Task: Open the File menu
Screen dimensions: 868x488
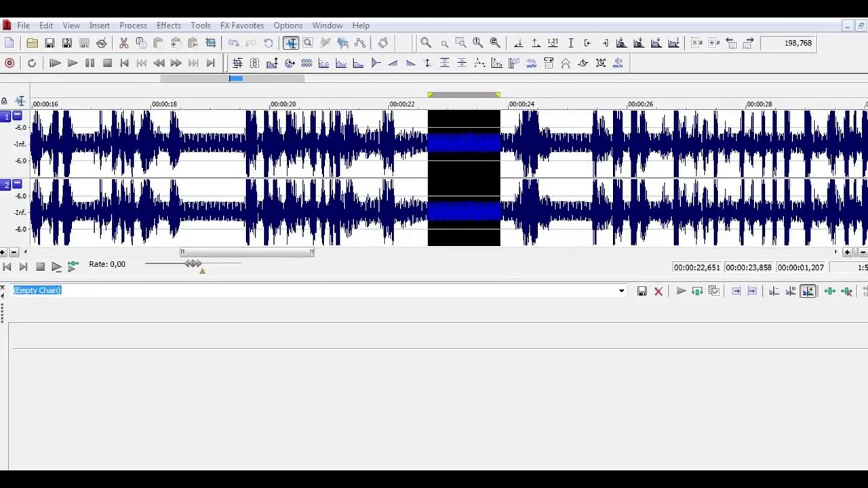Action: (x=23, y=25)
